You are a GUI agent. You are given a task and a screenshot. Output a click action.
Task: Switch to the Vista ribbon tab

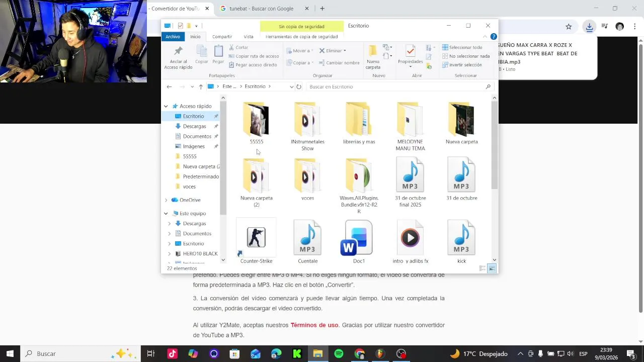(x=249, y=37)
